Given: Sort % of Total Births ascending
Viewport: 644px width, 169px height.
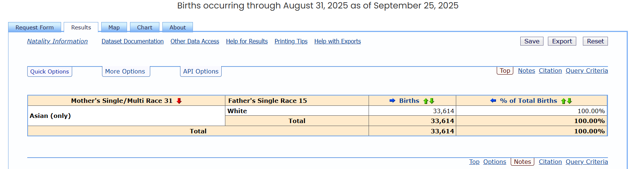Looking at the screenshot, I should [563, 101].
